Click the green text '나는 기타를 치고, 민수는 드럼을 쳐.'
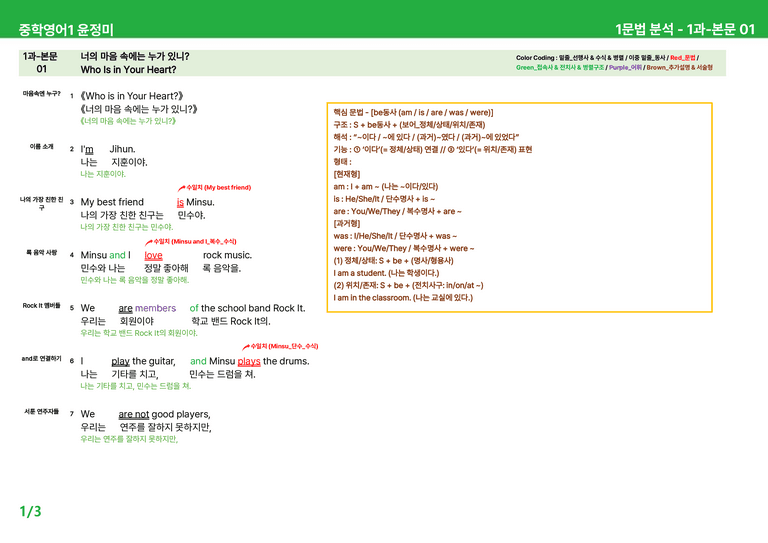 coord(136,386)
